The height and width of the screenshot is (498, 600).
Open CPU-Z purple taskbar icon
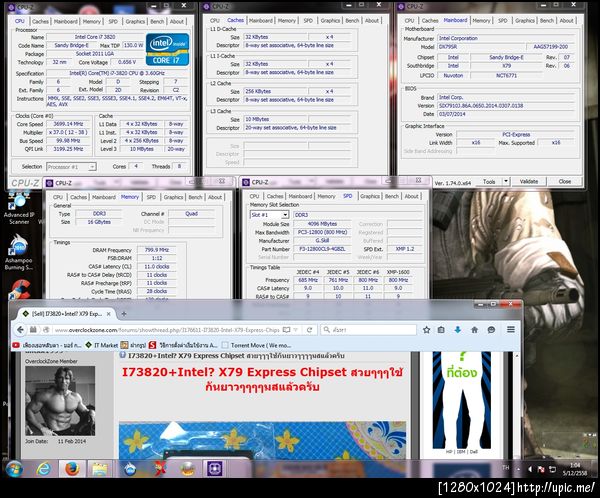coord(214,469)
